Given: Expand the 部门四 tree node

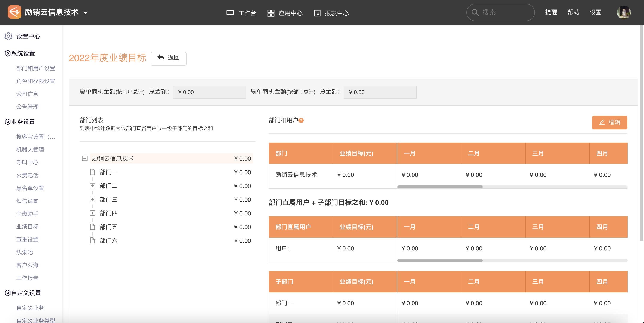Looking at the screenshot, I should [92, 213].
